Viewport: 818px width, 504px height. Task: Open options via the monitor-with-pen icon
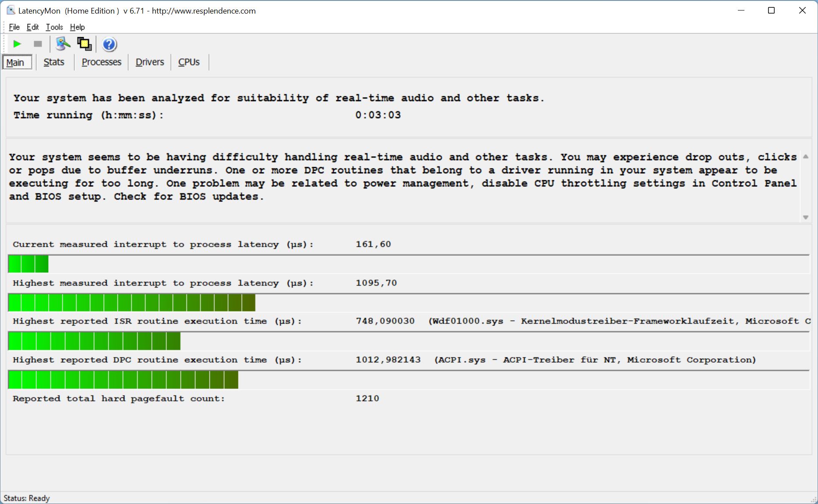click(x=63, y=44)
